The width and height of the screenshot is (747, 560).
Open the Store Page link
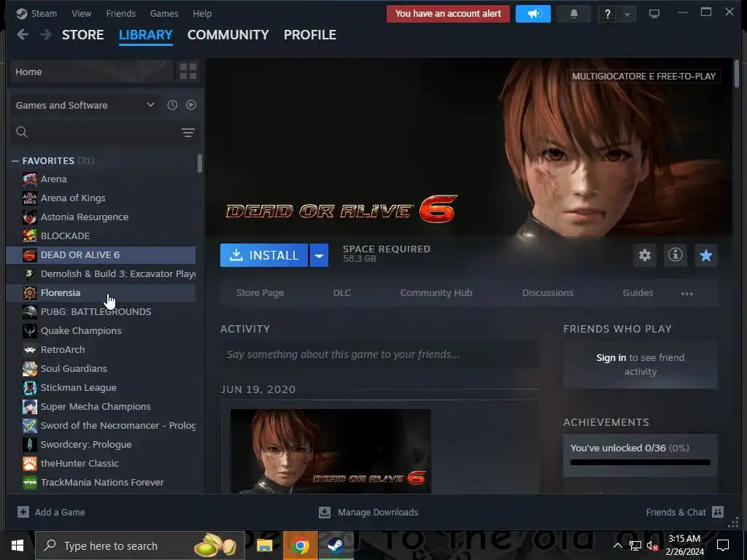point(260,293)
